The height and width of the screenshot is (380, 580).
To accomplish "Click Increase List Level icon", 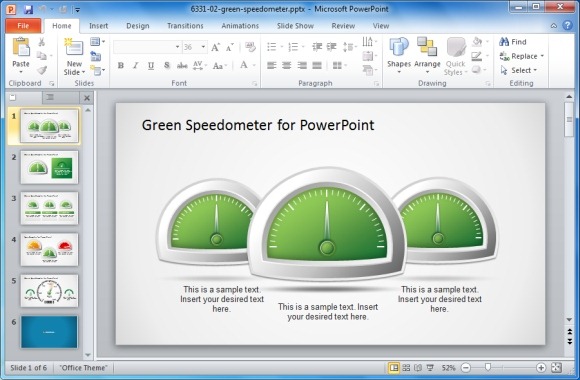I will 332,47.
